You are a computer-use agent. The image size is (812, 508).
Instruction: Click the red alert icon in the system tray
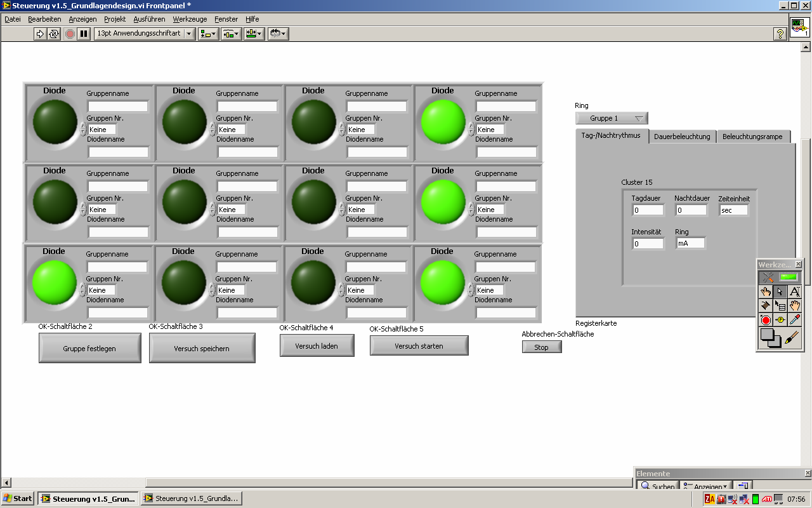click(721, 499)
